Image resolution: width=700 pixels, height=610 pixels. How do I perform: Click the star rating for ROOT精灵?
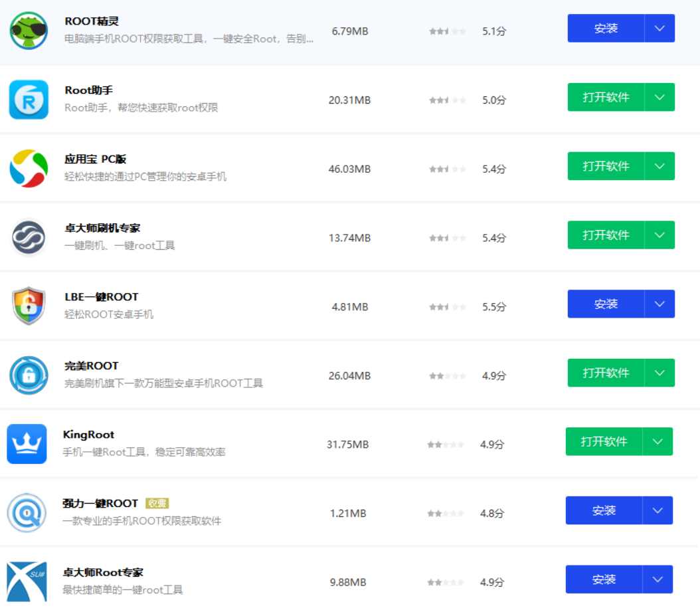pyautogui.click(x=448, y=31)
